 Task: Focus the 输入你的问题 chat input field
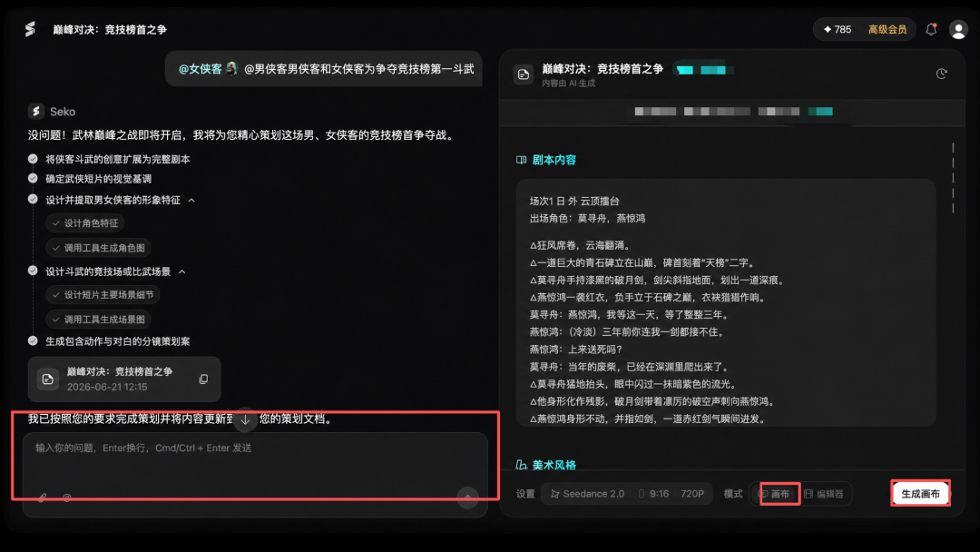(x=255, y=475)
